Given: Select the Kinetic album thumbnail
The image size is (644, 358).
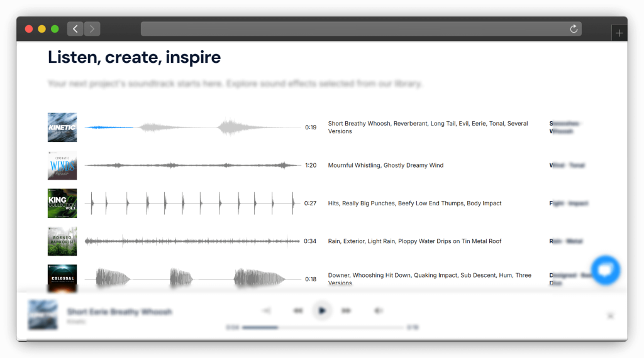Looking at the screenshot, I should (62, 127).
